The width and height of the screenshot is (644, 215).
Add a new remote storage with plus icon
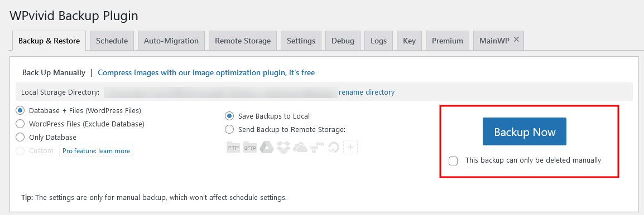[x=350, y=147]
